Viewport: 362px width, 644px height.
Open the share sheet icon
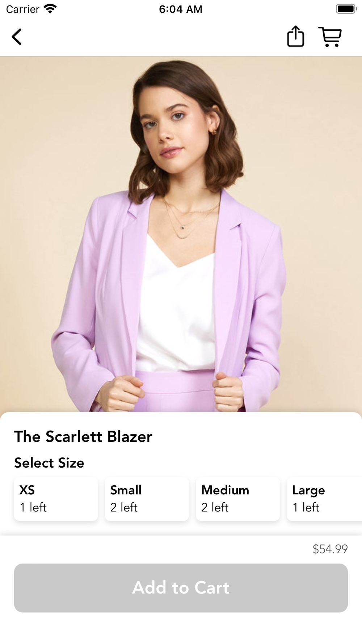(295, 36)
